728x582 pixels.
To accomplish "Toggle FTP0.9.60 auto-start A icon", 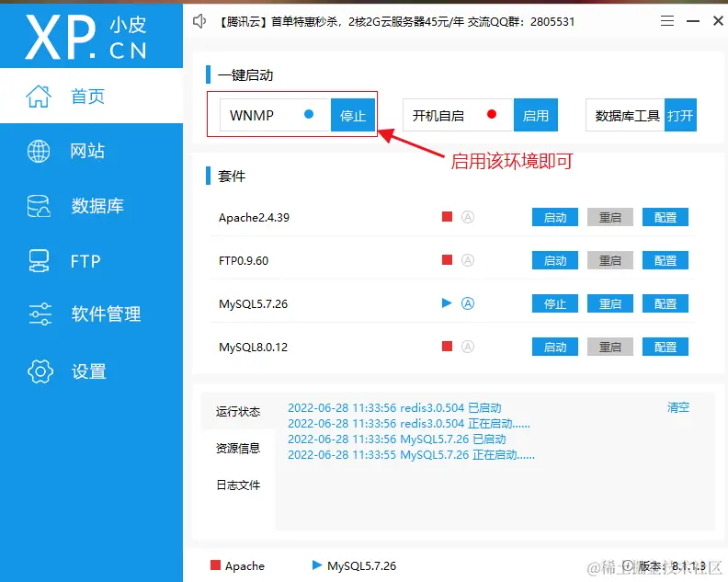I will pyautogui.click(x=468, y=260).
